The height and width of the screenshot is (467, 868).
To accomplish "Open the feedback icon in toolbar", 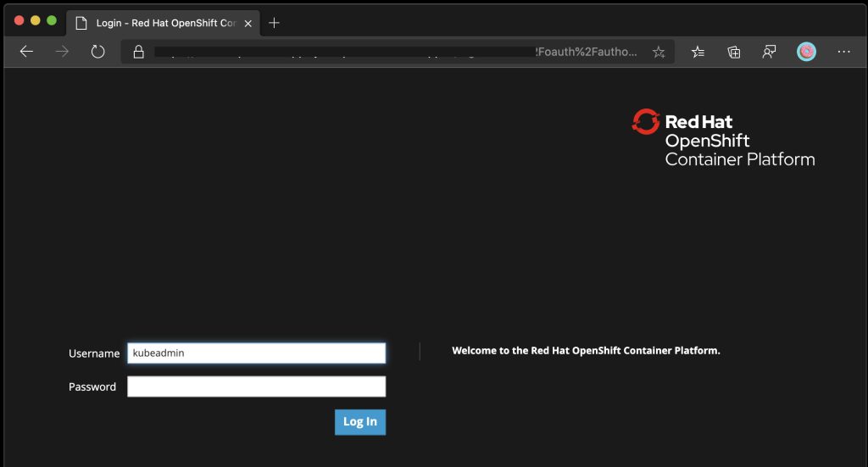I will 769,52.
